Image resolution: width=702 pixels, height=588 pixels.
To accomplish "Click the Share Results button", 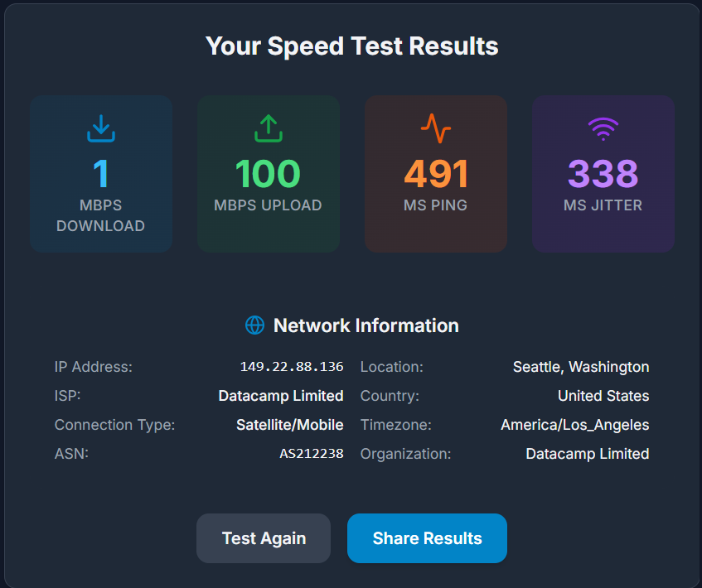I will [427, 538].
